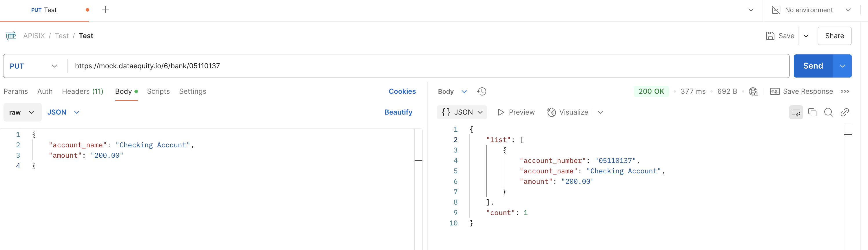Click line number 4 in request editor
The width and height of the screenshot is (868, 250).
(x=18, y=166)
